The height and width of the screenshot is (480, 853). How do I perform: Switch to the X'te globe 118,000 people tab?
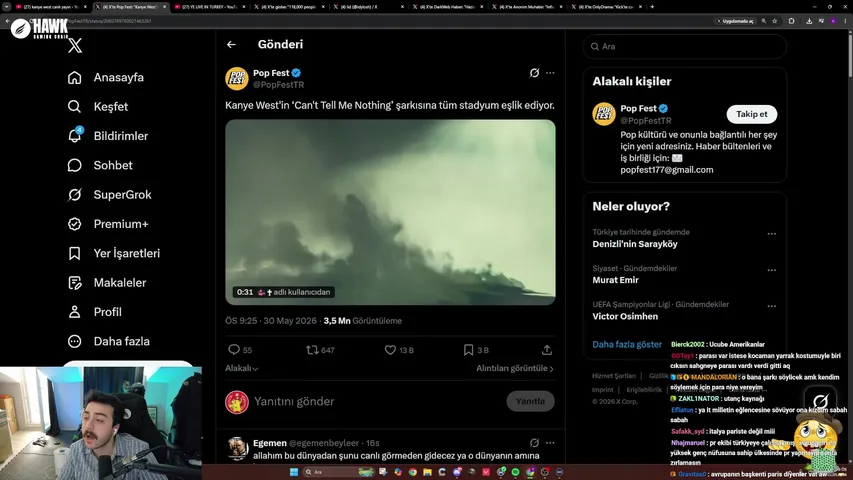point(289,7)
